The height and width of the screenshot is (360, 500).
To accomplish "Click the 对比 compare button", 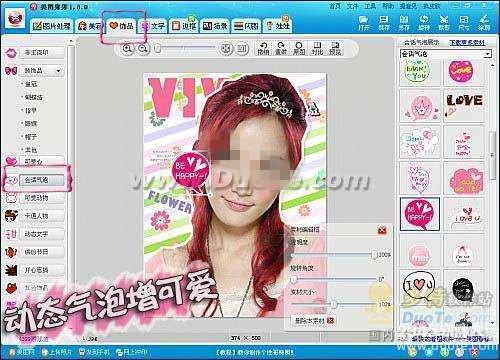I will tap(317, 48).
